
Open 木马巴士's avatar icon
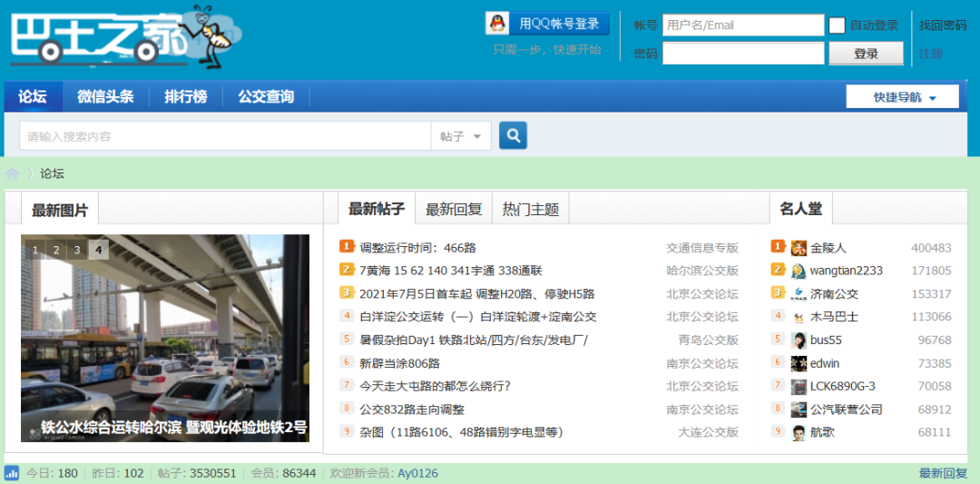(799, 317)
